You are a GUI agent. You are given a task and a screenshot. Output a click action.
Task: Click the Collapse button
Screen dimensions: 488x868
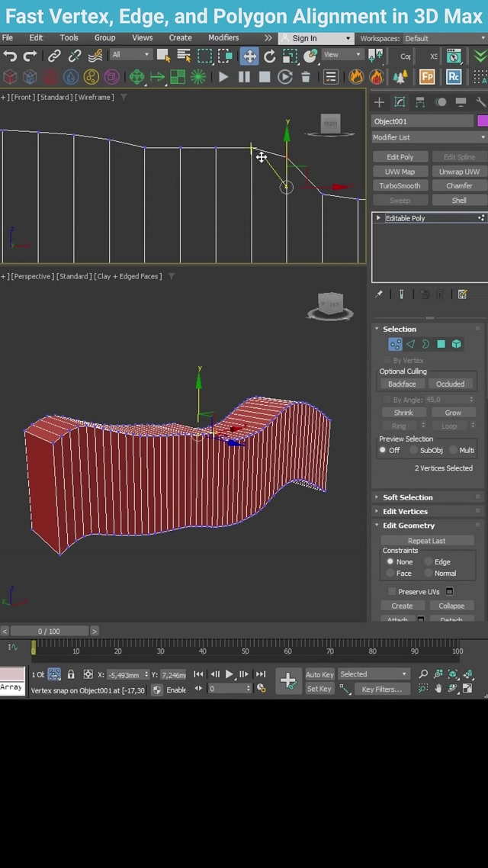tap(451, 606)
